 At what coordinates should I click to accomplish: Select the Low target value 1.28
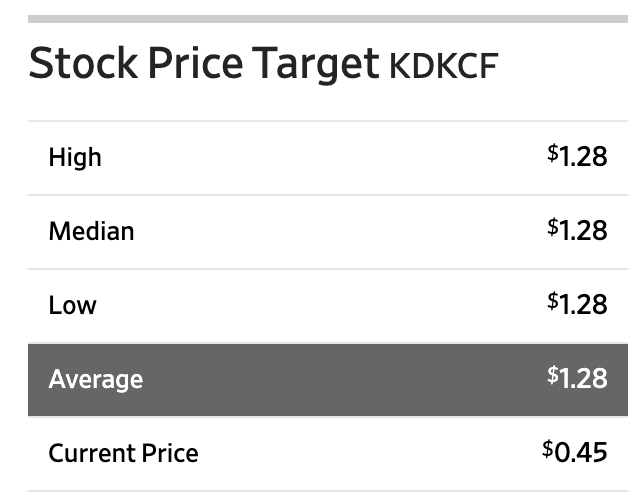pyautogui.click(x=584, y=304)
